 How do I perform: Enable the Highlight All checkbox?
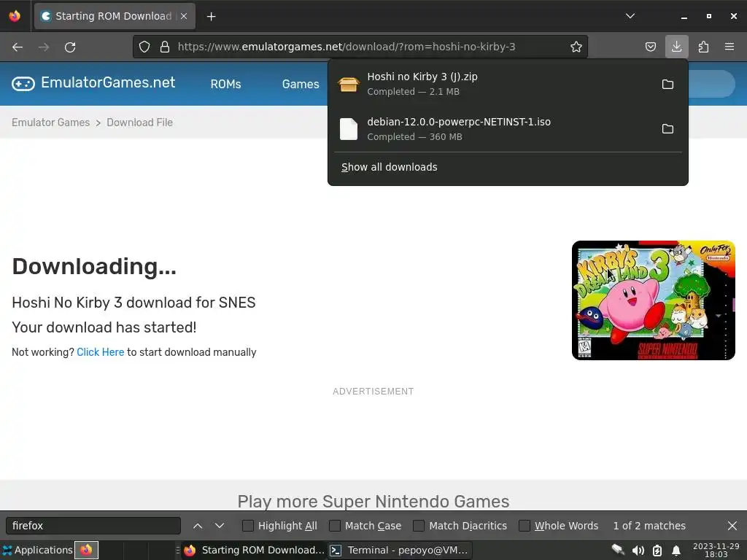248,526
